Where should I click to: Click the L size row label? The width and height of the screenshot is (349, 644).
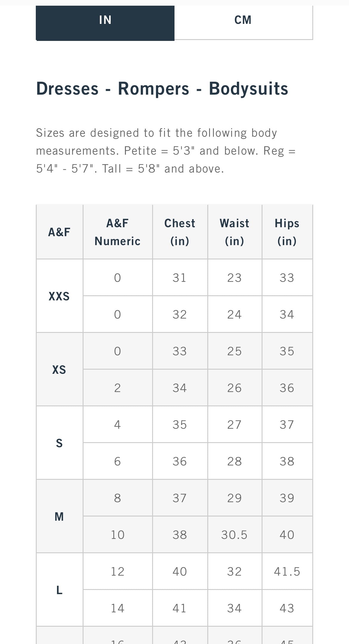[59, 590]
